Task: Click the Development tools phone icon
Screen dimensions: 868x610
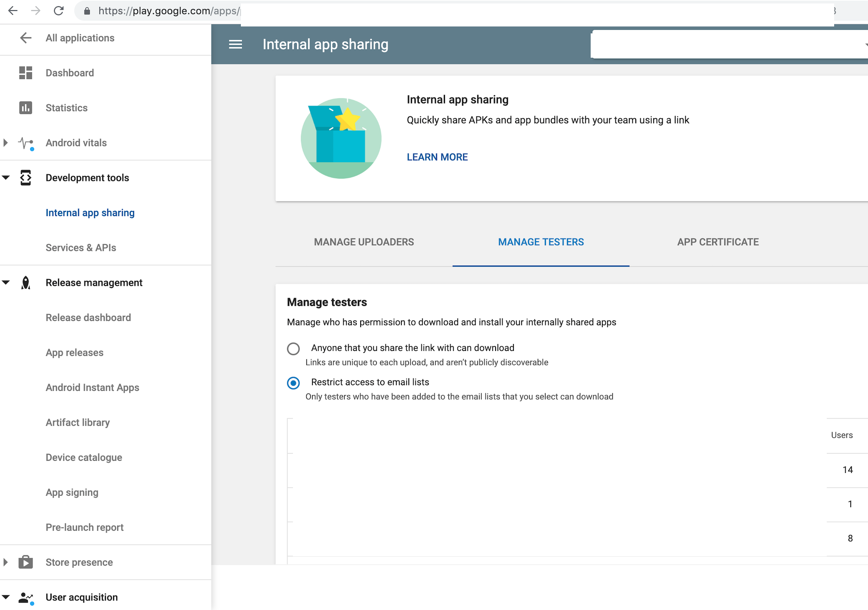Action: click(x=26, y=177)
